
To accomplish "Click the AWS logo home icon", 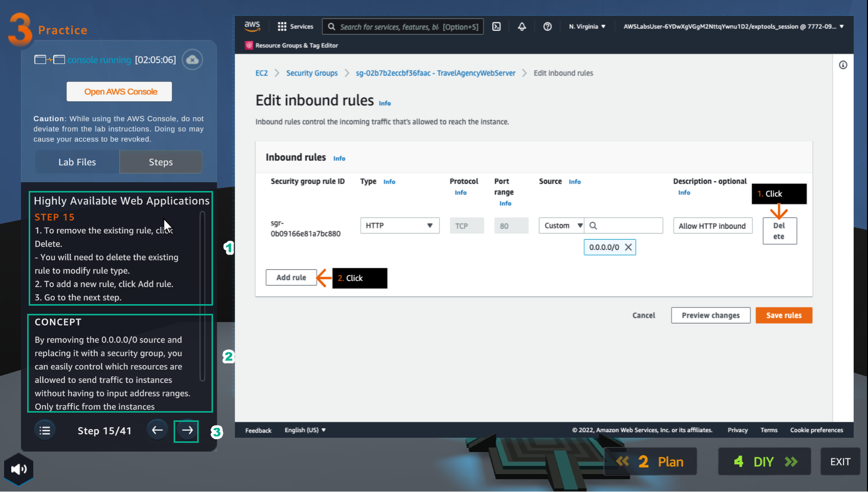I will (x=252, y=26).
